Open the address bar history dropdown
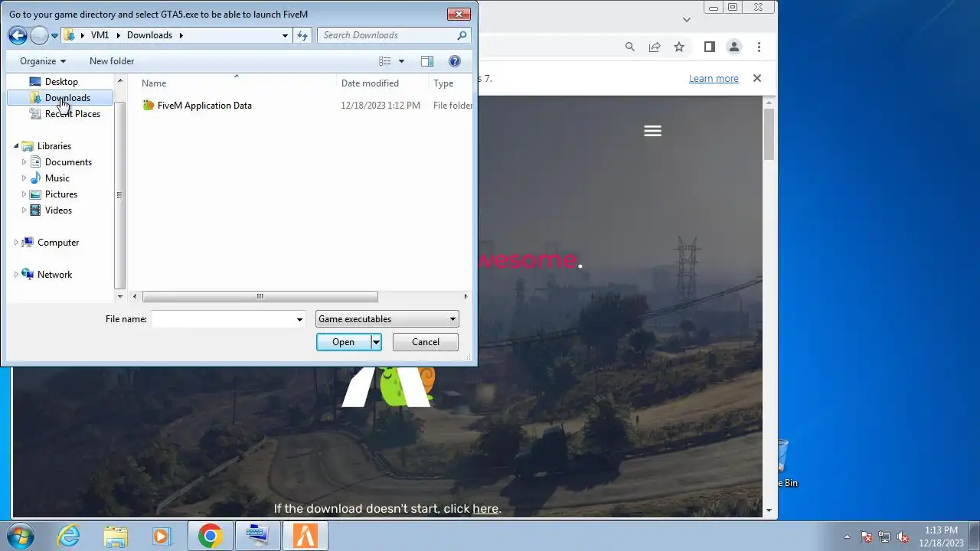The width and height of the screenshot is (980, 551). click(285, 35)
